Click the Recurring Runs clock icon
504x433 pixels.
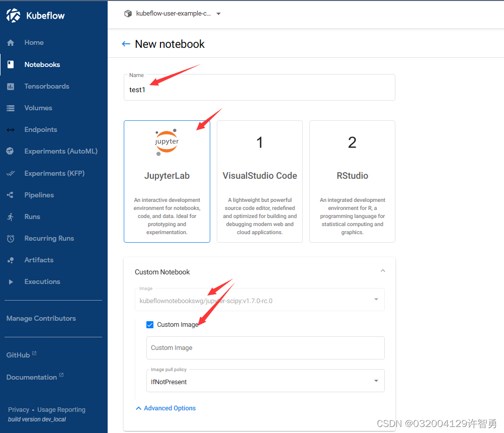point(11,238)
